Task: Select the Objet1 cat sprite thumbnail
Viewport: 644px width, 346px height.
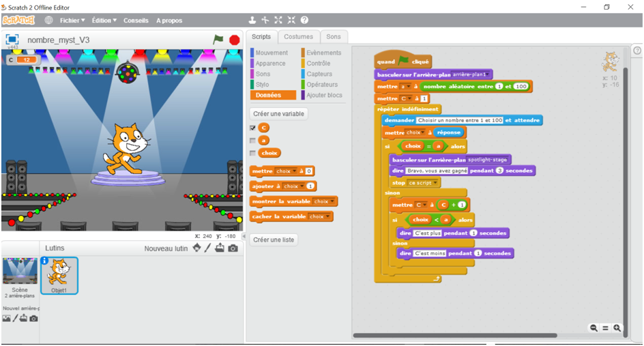Action: click(x=59, y=276)
